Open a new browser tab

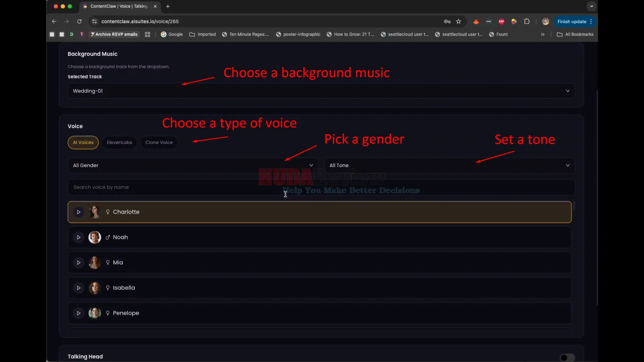(168, 6)
